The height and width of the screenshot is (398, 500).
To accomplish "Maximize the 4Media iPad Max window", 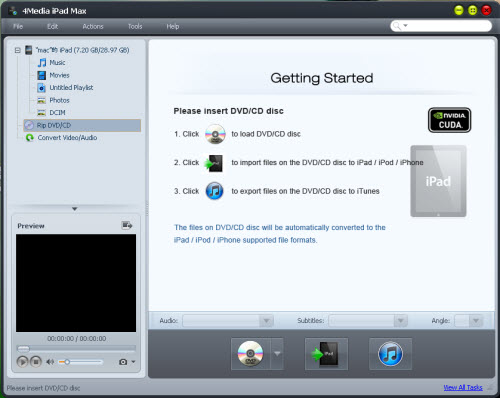I will (473, 11).
